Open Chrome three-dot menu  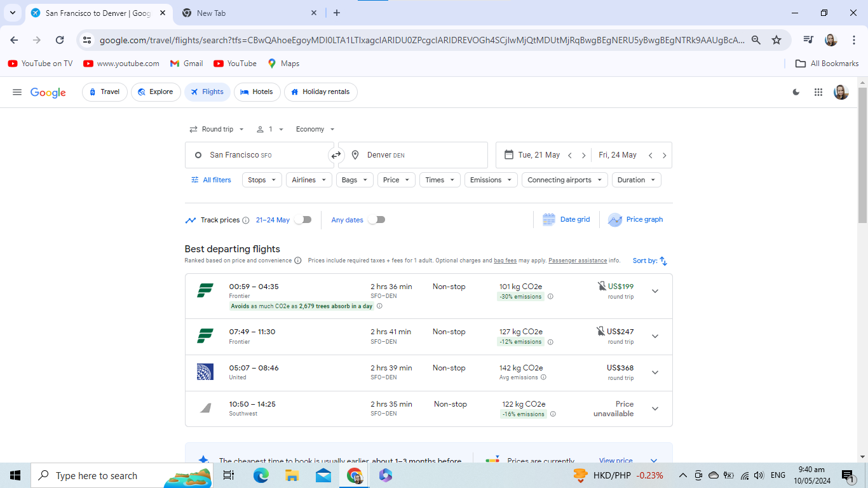pos(854,40)
